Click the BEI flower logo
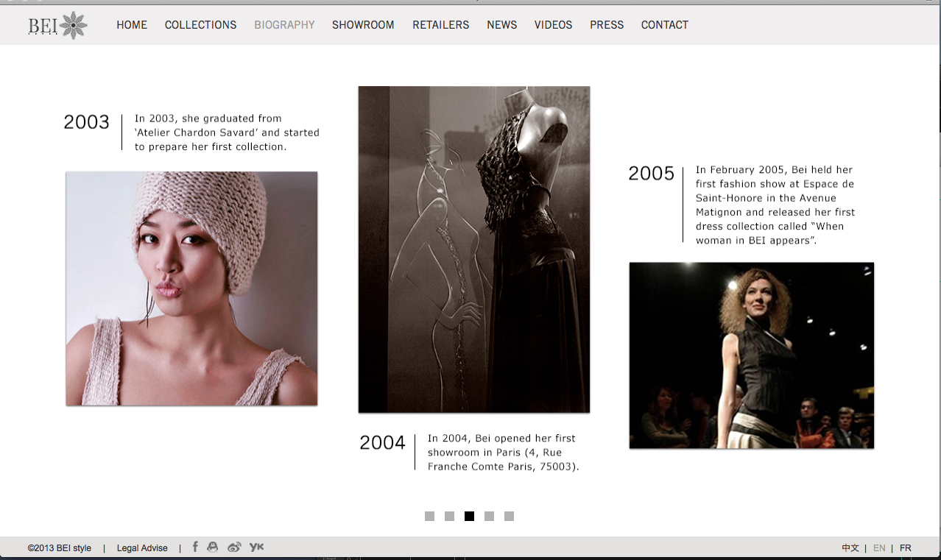 (x=58, y=25)
